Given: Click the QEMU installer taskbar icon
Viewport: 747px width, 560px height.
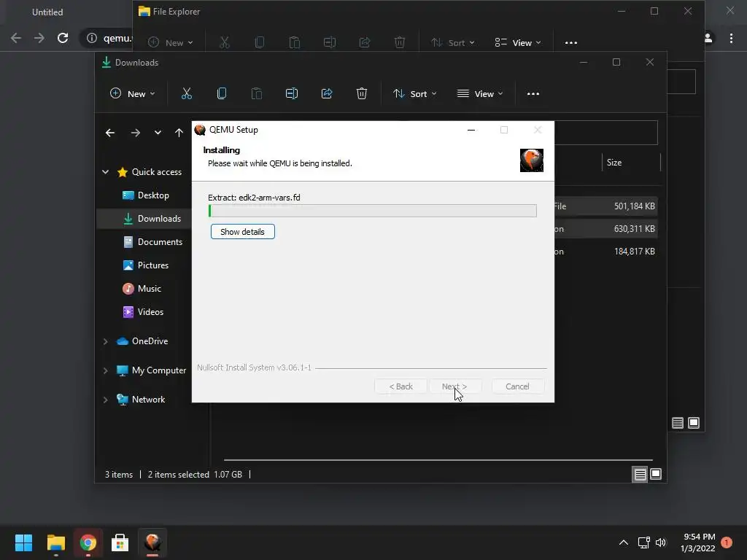Looking at the screenshot, I should point(152,542).
